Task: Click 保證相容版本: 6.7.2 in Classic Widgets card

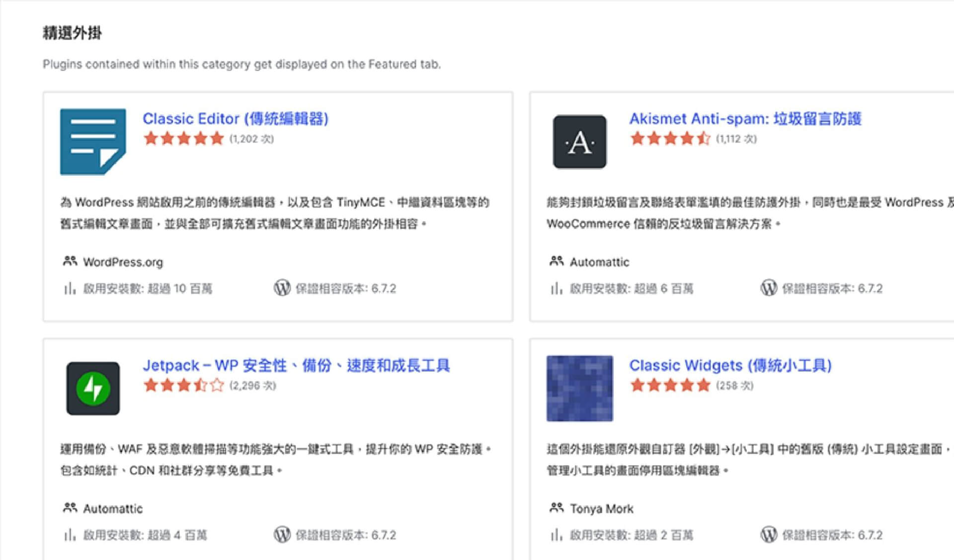Action: coord(832,535)
